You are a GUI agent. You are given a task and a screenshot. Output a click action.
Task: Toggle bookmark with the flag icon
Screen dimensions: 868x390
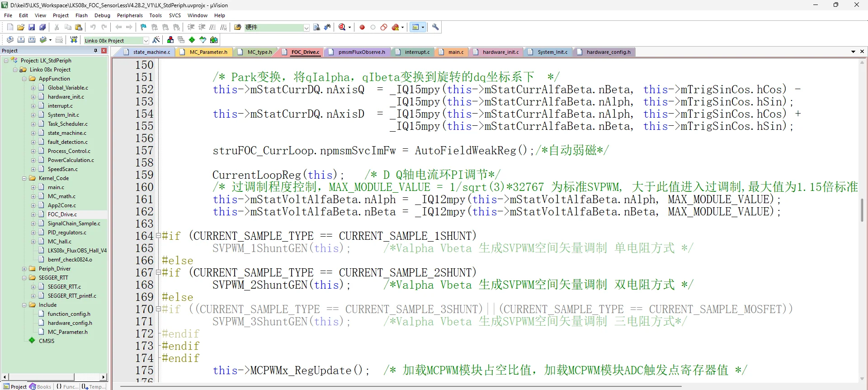coord(144,27)
